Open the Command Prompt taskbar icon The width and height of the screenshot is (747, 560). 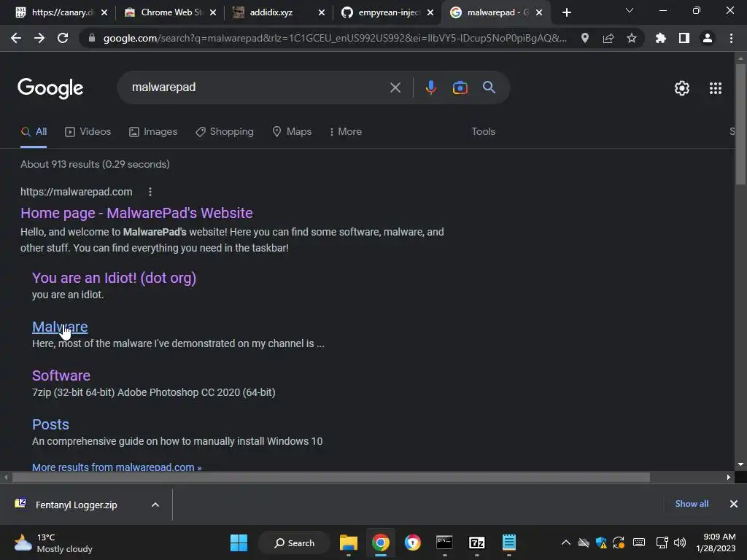pos(444,542)
